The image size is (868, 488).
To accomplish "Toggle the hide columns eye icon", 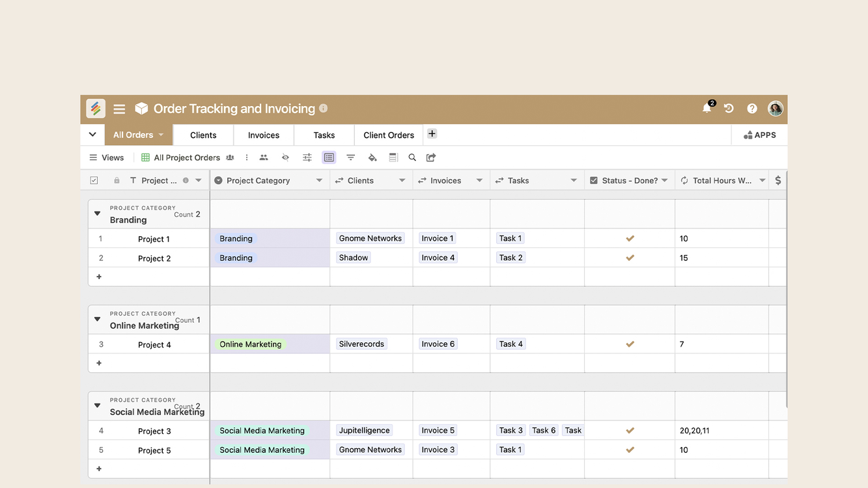I will pos(285,157).
